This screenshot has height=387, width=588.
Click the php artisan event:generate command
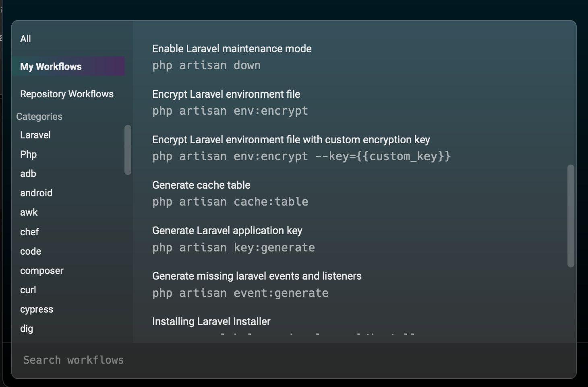point(240,293)
